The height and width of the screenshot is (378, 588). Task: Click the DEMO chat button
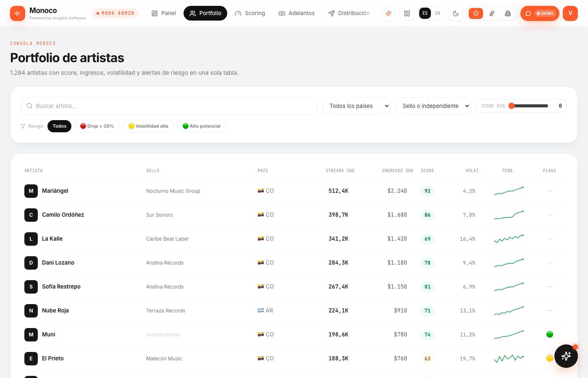tap(540, 13)
